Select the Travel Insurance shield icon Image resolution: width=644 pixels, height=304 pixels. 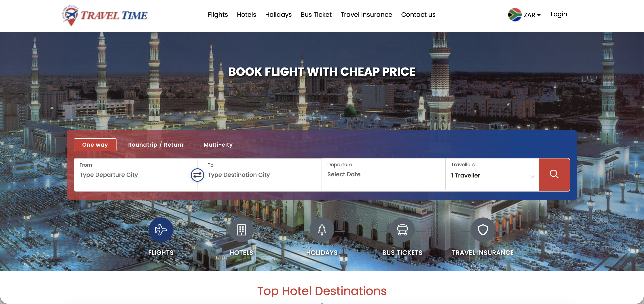coord(483,230)
